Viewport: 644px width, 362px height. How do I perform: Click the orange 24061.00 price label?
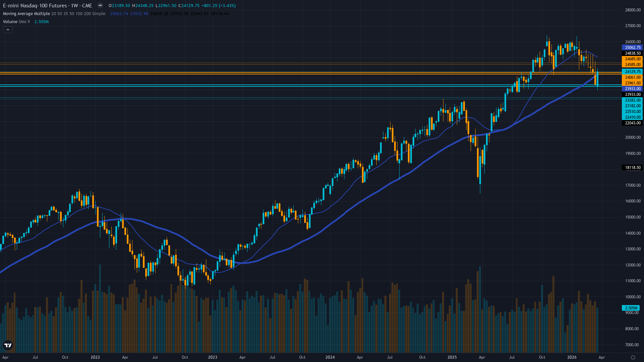click(632, 77)
